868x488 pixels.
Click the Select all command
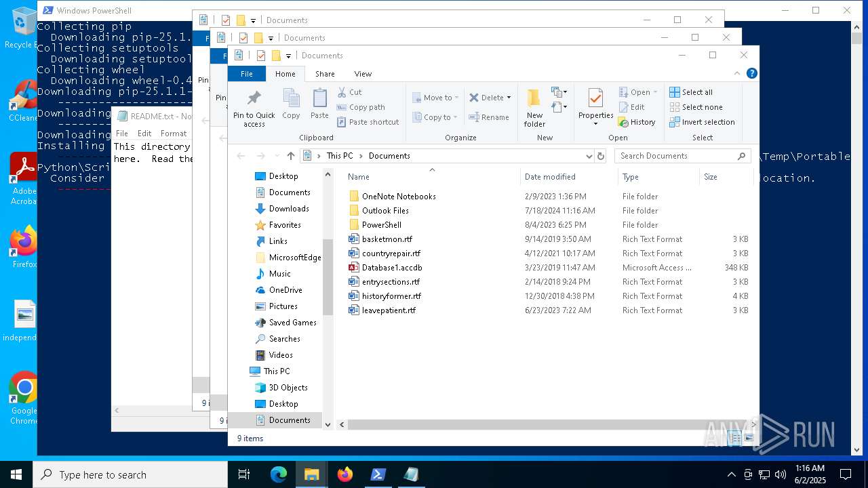tap(691, 92)
